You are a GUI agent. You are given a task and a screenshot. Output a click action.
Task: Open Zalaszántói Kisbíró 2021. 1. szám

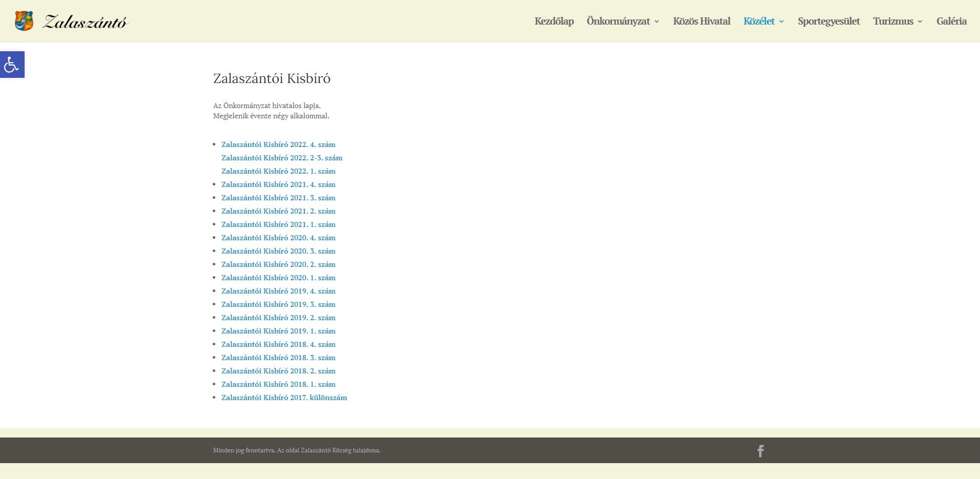278,224
